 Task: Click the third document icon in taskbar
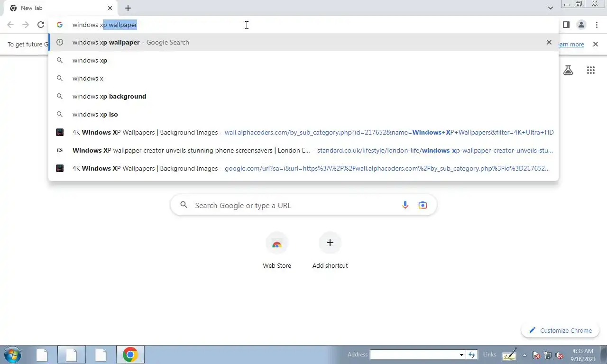[101, 355]
